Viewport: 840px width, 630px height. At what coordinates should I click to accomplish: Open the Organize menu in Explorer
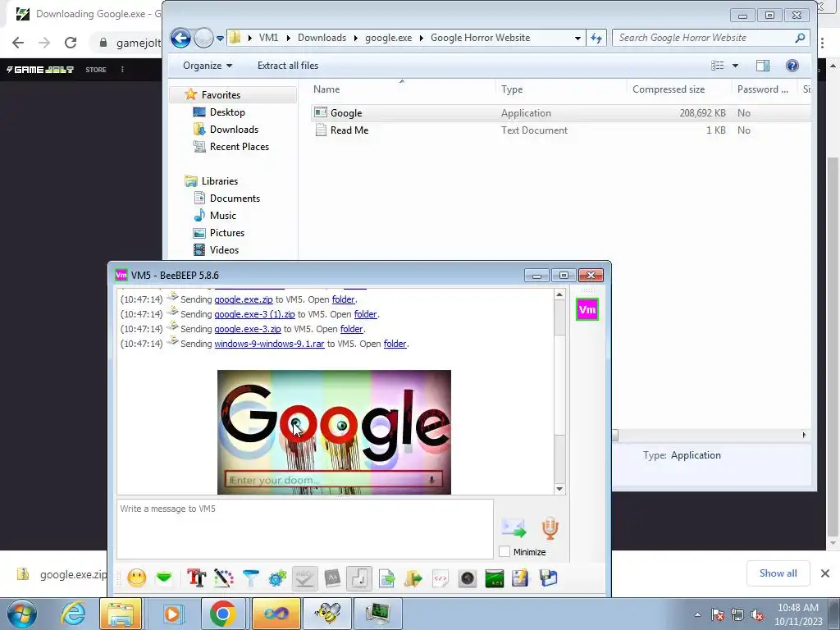[x=208, y=66]
